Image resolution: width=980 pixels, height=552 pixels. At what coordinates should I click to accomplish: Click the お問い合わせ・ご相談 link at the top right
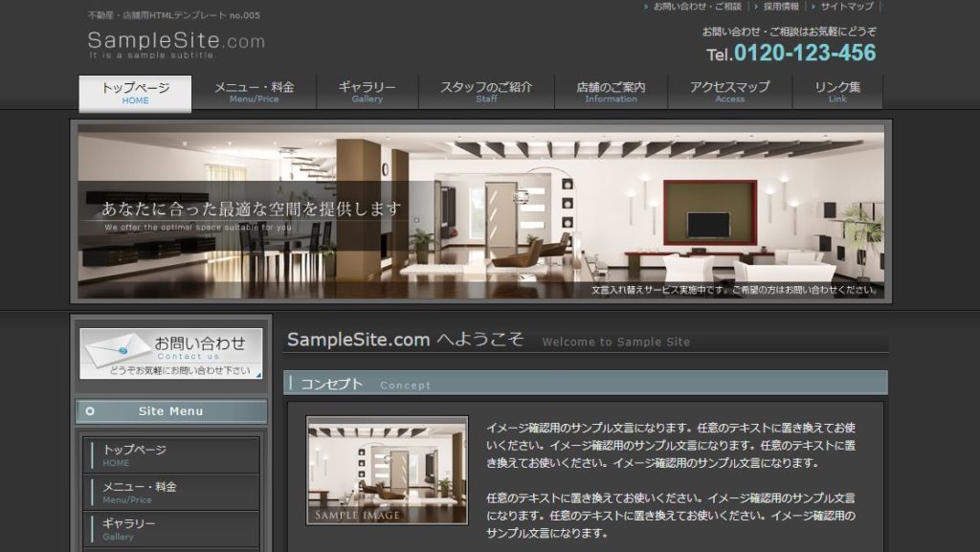click(697, 7)
